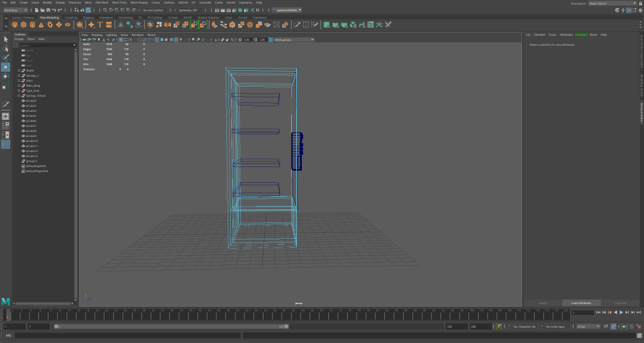Click the Type text tool shelf icon

[x=99, y=25]
